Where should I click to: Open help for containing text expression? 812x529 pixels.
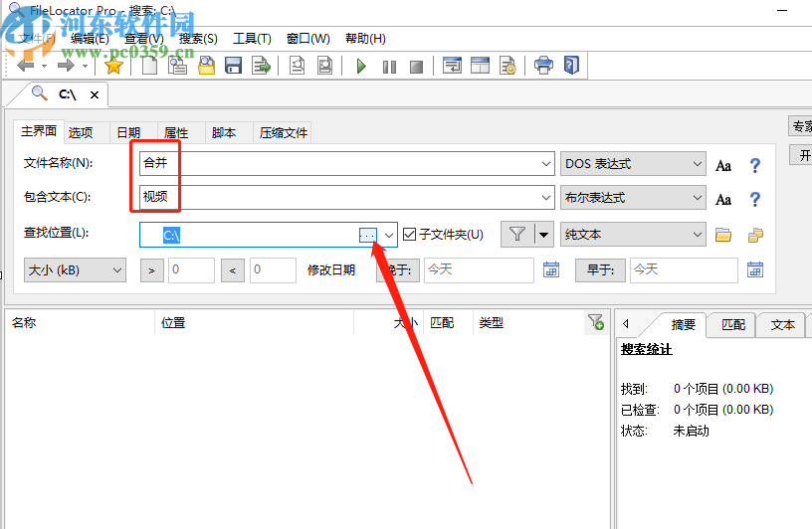click(x=755, y=199)
